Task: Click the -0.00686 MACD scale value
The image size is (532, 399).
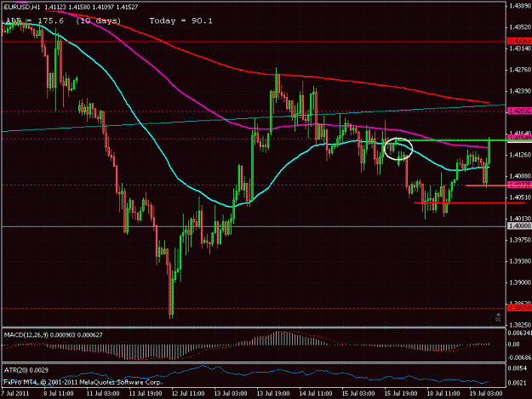Action: coord(519,357)
